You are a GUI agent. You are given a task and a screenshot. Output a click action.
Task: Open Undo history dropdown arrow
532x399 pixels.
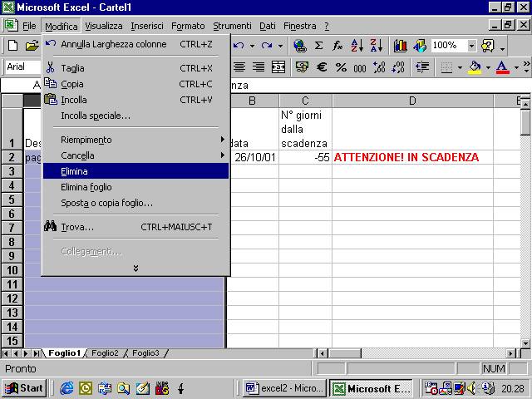pyautogui.click(x=252, y=46)
